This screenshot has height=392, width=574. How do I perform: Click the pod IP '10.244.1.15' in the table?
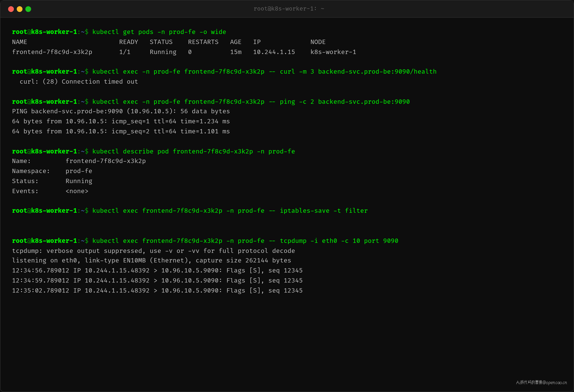[274, 52]
